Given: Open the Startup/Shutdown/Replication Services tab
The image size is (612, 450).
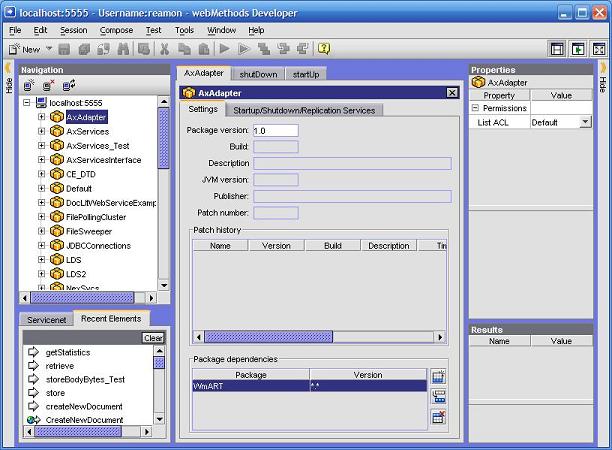Looking at the screenshot, I should point(304,110).
